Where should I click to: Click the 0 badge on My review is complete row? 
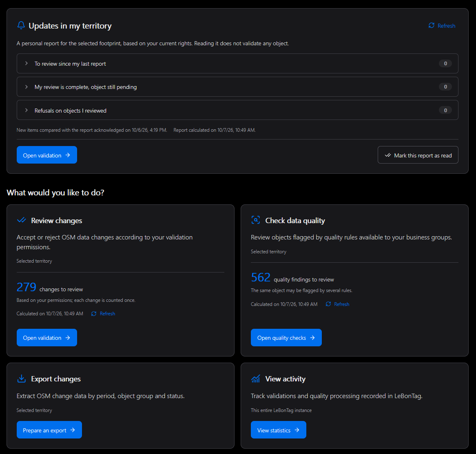click(x=445, y=87)
